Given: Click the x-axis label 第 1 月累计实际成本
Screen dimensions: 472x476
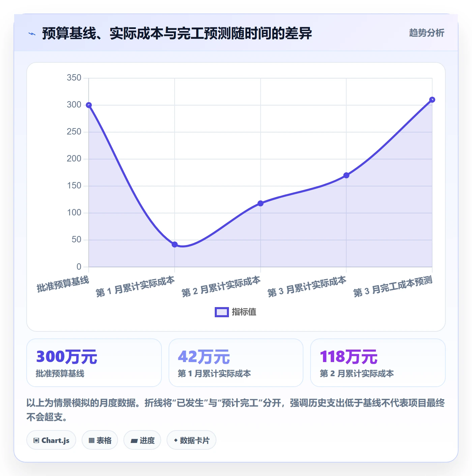Looking at the screenshot, I should [135, 287].
